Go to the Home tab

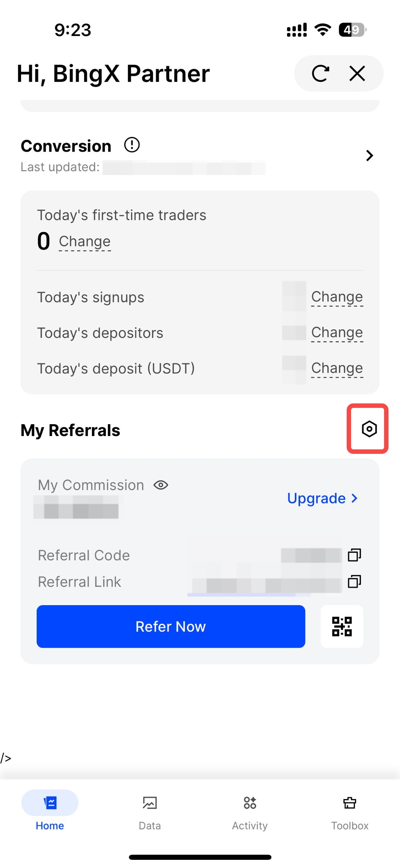pyautogui.click(x=50, y=810)
